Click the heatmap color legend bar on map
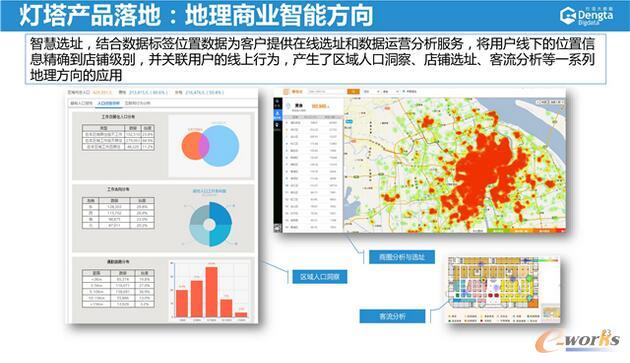Screen dimensions: 630x363 click(527, 231)
